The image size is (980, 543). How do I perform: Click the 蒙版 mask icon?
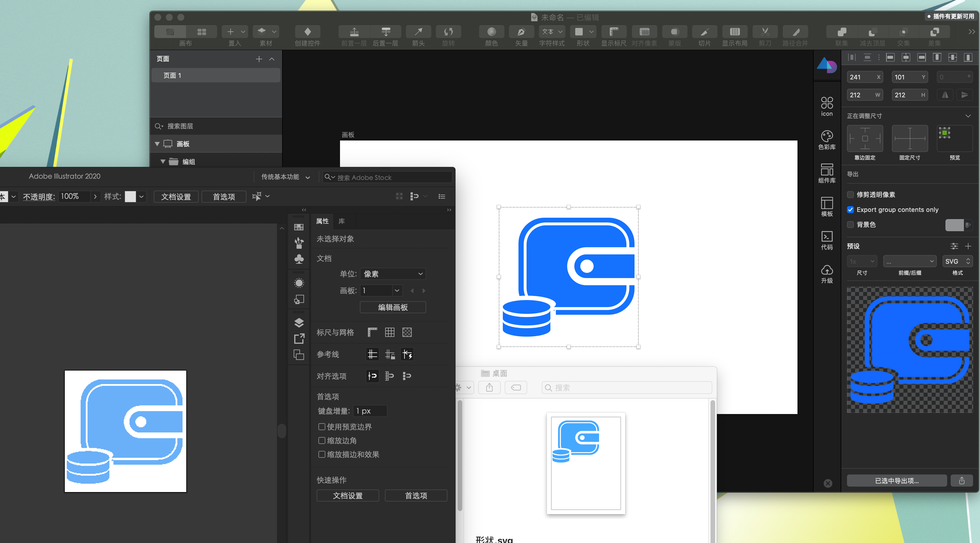675,32
